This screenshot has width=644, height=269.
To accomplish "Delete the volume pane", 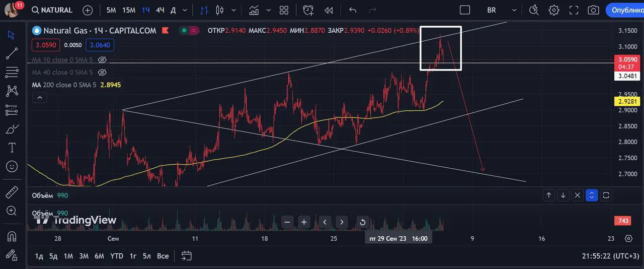I will click(578, 195).
